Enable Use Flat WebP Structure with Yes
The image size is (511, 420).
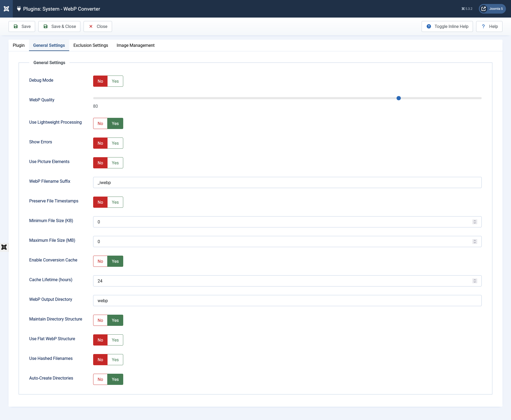point(115,340)
